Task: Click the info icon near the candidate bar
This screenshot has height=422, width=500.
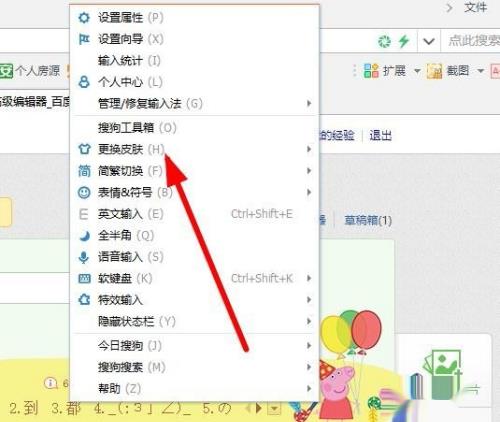Action: [51, 383]
